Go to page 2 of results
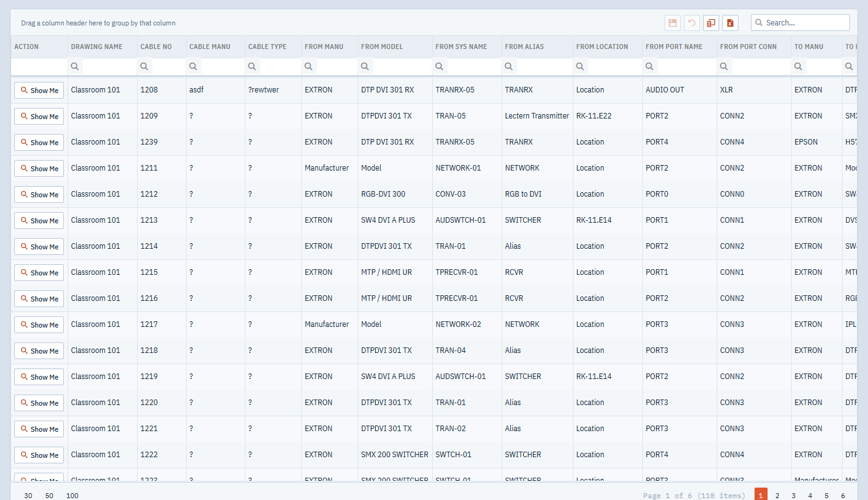Screen dimensions: 868x500 (777, 496)
